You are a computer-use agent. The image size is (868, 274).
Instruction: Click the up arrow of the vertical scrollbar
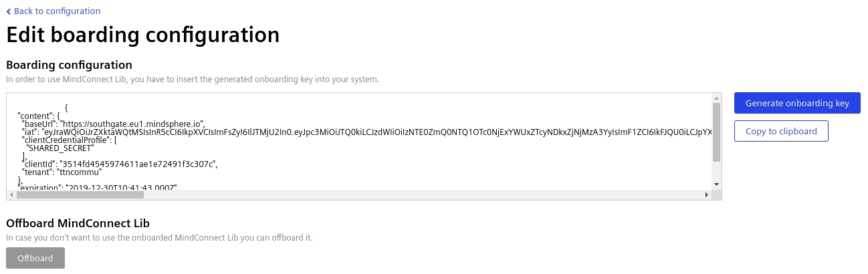click(x=716, y=98)
